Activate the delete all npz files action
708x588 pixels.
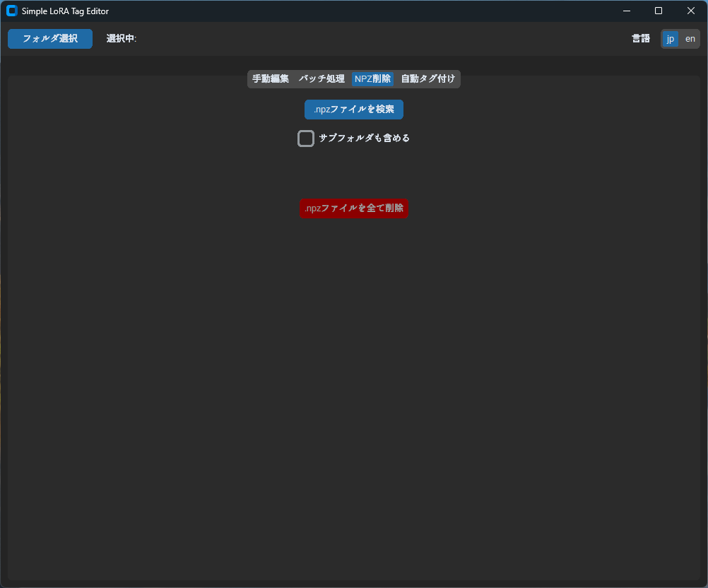pyautogui.click(x=353, y=208)
